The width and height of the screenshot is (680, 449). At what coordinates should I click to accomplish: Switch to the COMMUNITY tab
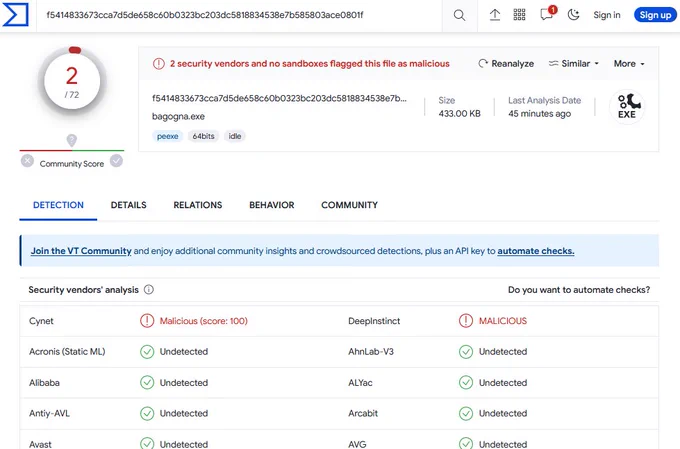[350, 205]
